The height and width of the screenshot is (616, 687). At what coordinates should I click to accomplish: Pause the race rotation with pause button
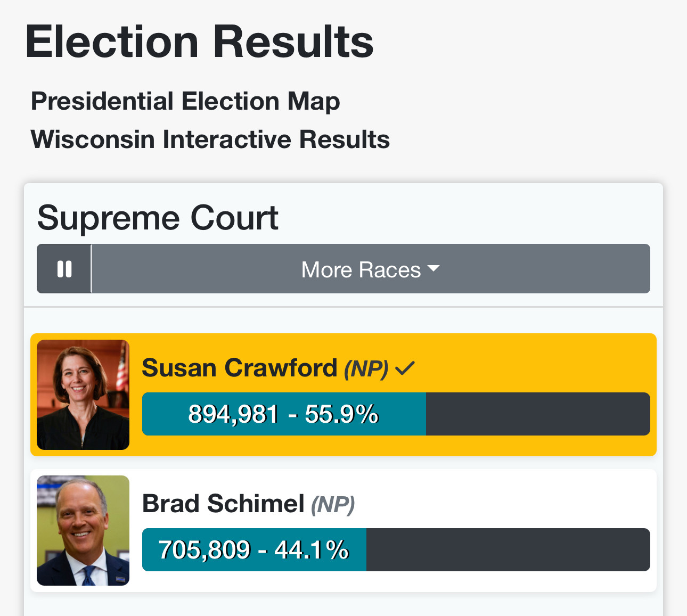64,269
